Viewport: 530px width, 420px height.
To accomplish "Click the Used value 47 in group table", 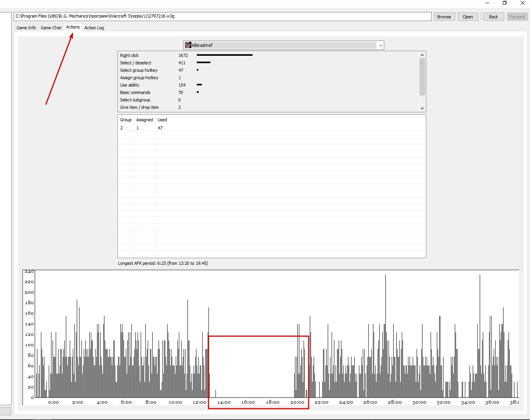I will [160, 128].
